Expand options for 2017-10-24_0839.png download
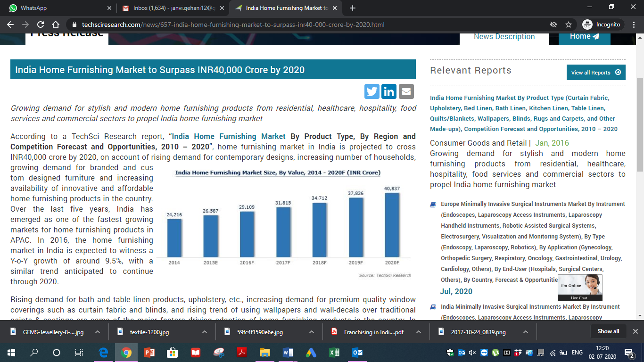The image size is (644, 362). [x=525, y=332]
